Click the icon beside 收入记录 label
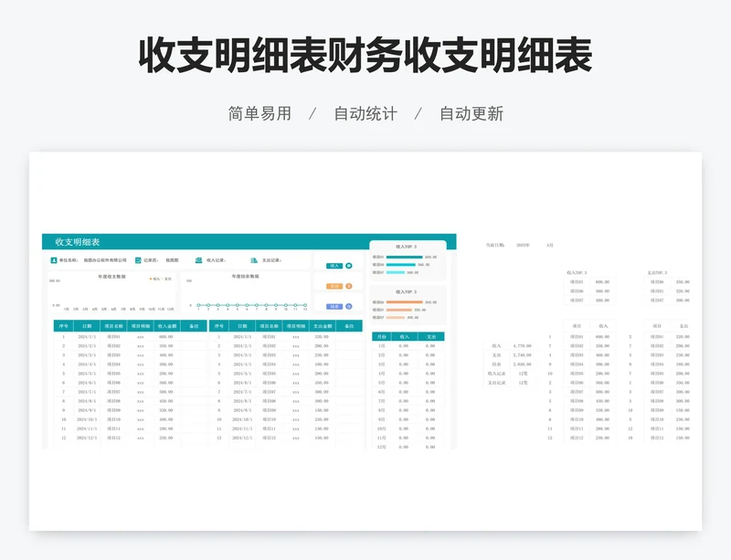 (x=198, y=260)
